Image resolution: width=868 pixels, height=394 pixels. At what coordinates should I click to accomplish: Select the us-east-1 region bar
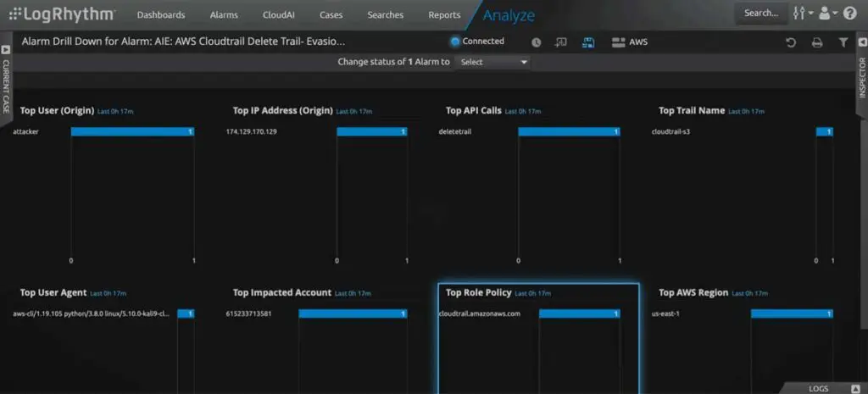[792, 314]
